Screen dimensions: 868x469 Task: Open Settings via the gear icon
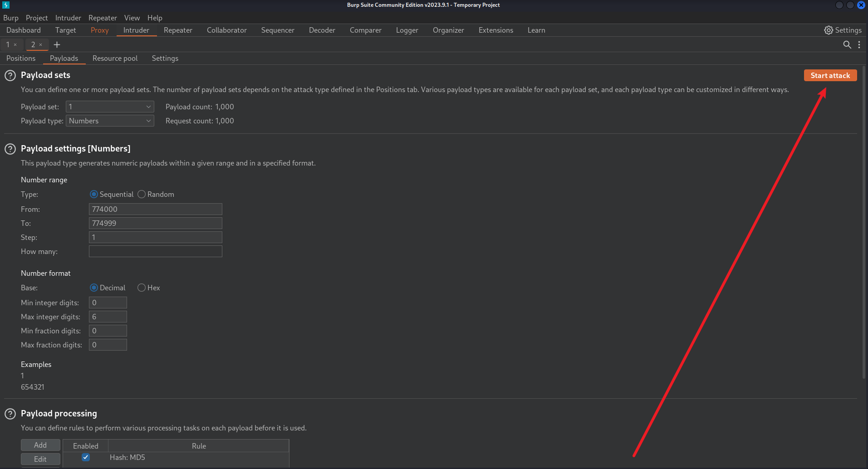point(829,30)
